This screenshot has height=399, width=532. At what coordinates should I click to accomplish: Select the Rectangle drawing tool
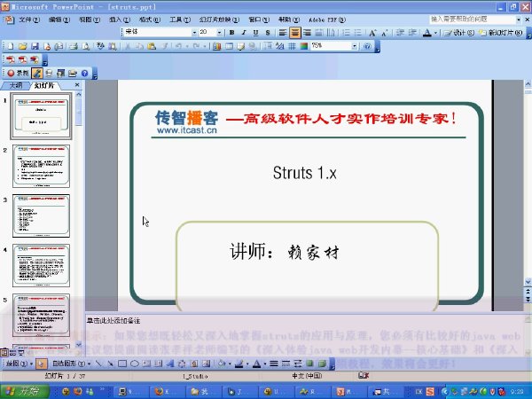click(122, 364)
